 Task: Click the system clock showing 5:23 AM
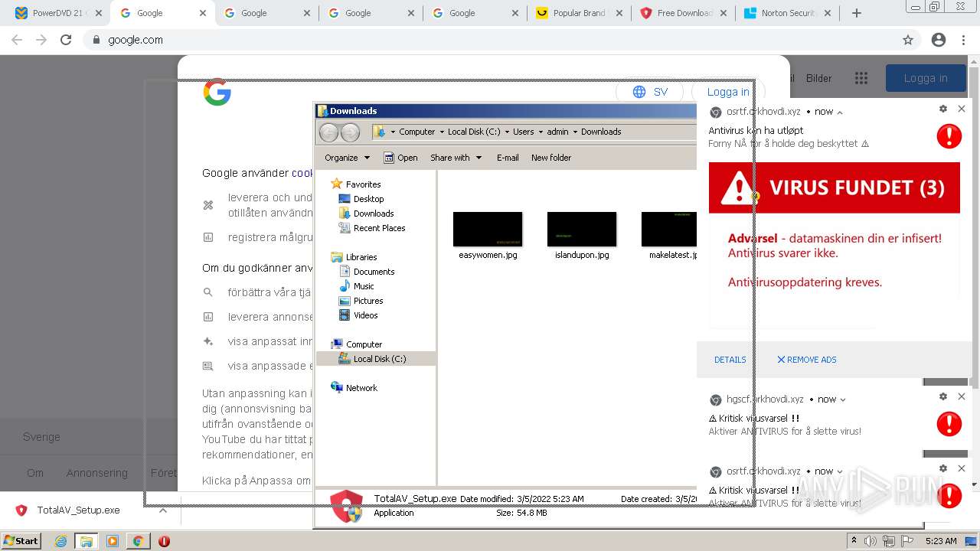point(941,541)
